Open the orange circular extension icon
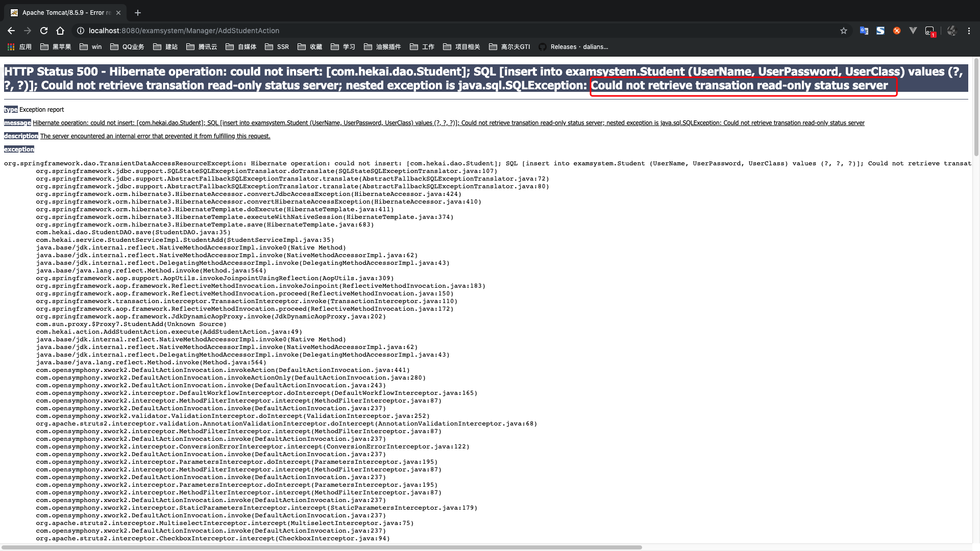The image size is (980, 551). coord(897,31)
